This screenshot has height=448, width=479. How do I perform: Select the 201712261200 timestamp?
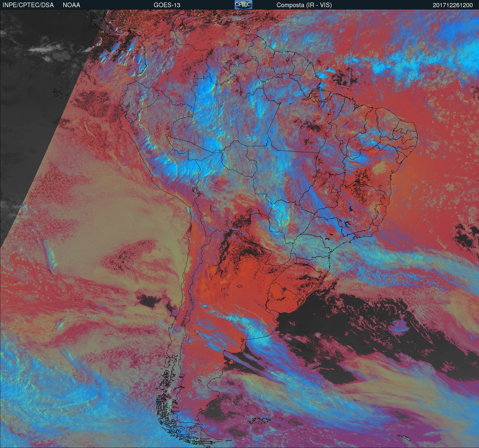pyautogui.click(x=453, y=5)
